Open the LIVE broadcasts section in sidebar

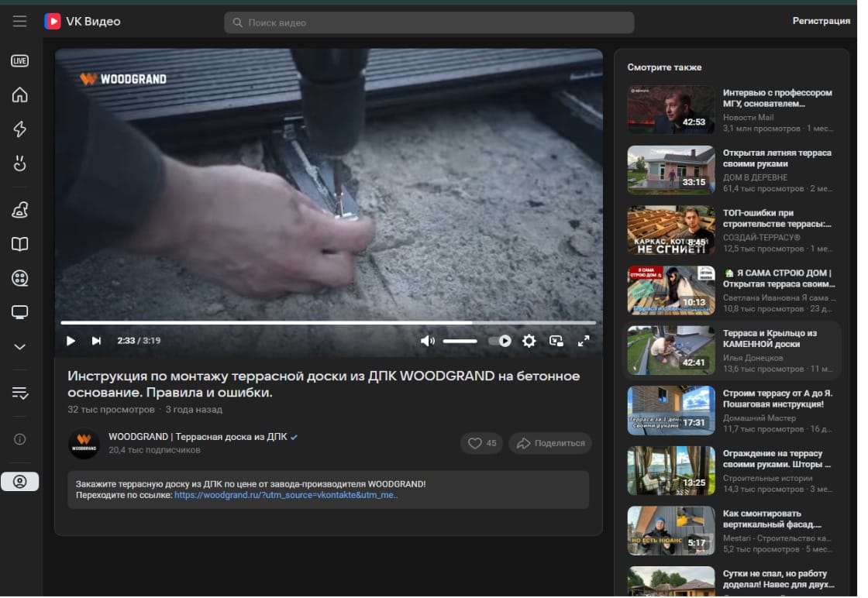[20, 61]
